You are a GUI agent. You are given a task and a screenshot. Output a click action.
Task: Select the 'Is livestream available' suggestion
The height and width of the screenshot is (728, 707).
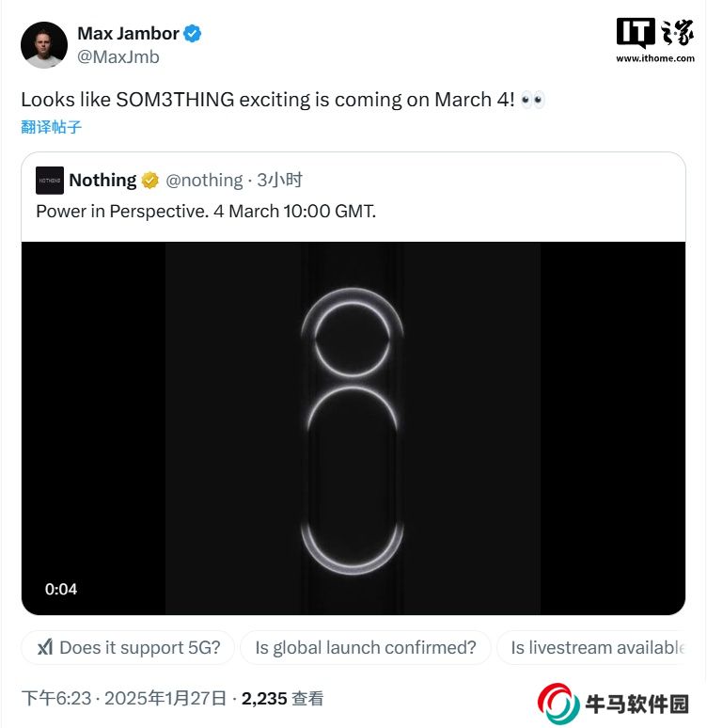[591, 647]
